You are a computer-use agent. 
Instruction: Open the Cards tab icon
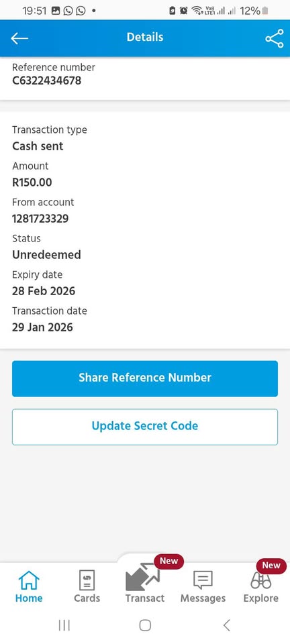(x=87, y=580)
